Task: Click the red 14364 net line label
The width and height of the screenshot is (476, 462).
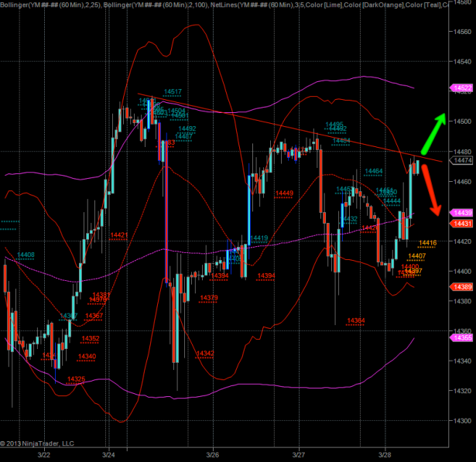Action: pos(356,320)
